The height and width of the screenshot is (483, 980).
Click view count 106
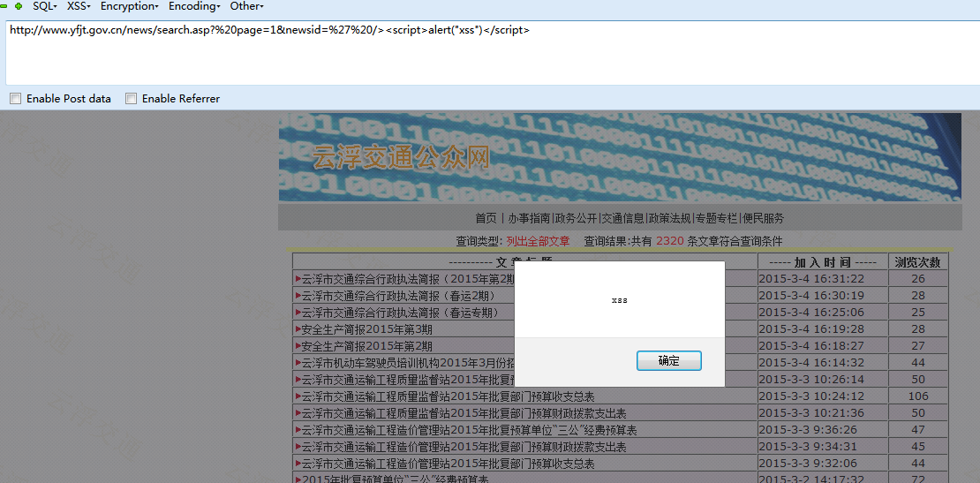coord(918,396)
